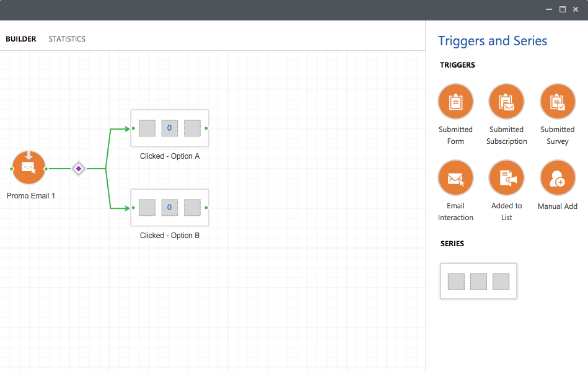Select the Added to List trigger icon
The image size is (588, 372).
[506, 178]
